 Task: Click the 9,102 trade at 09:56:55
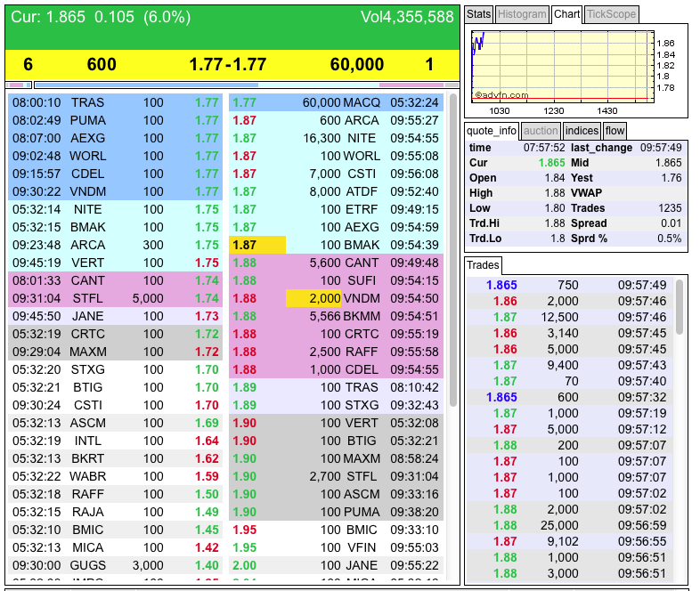569,541
